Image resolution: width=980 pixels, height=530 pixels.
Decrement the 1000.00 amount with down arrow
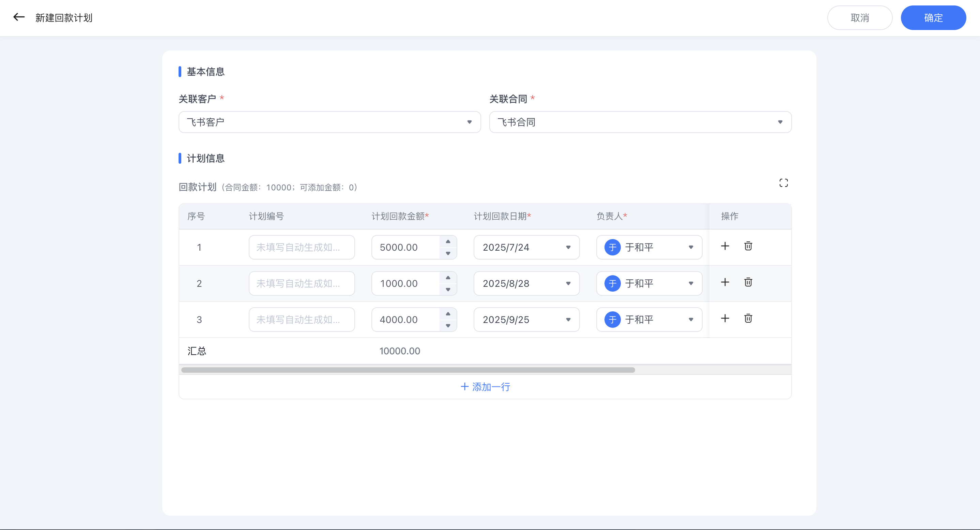[x=448, y=290]
